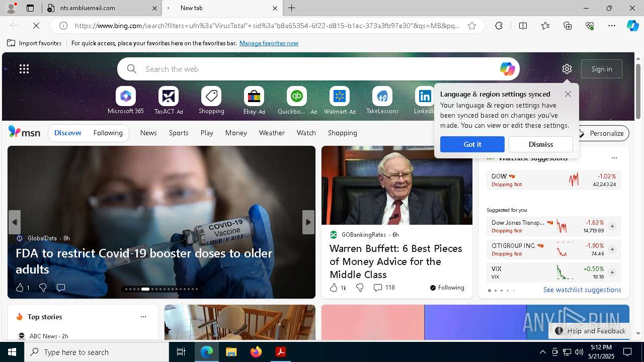Open the Money menu item
The width and height of the screenshot is (644, 362).
coord(236,133)
